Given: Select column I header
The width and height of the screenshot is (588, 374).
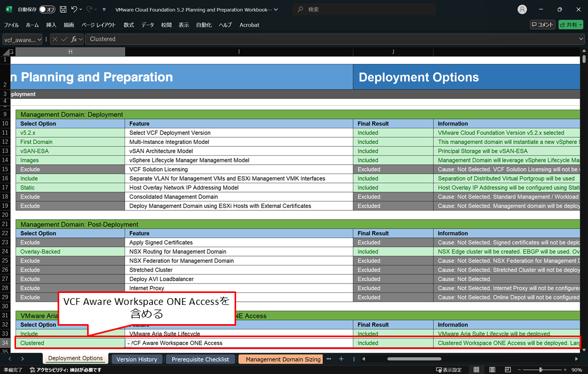Looking at the screenshot, I should [x=239, y=52].
